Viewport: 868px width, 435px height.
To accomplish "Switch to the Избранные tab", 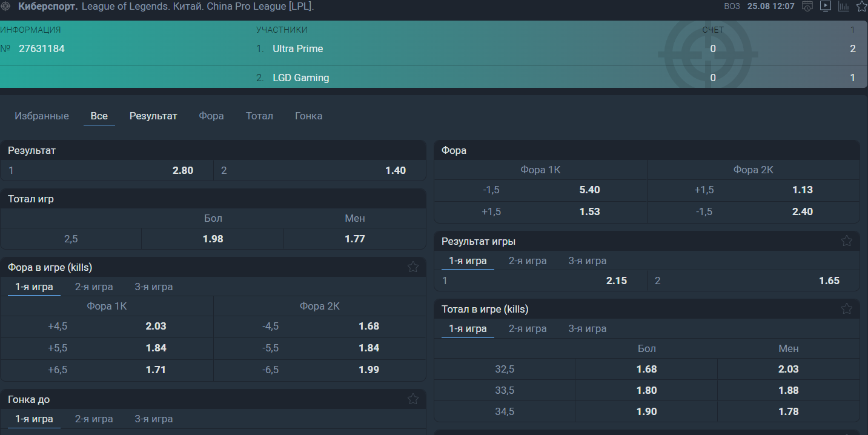I will coord(42,116).
